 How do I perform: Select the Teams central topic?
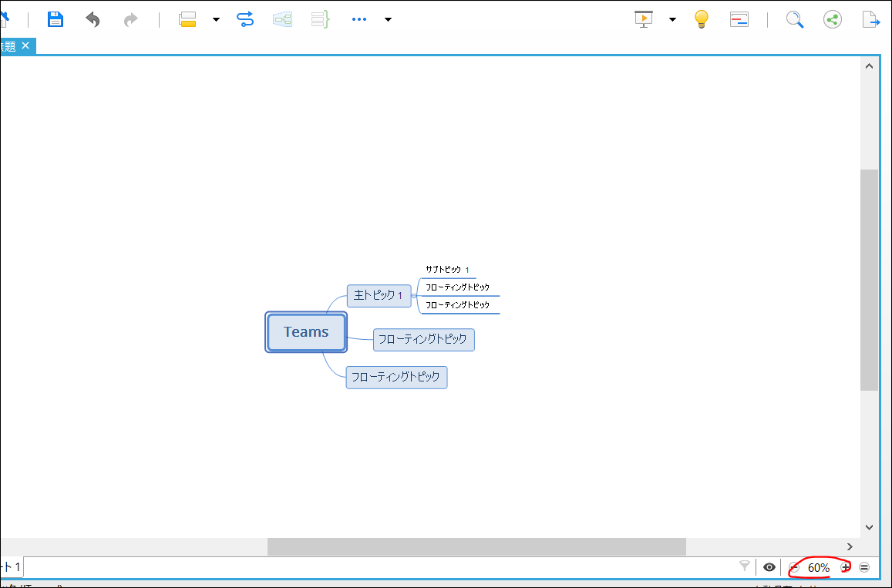306,332
